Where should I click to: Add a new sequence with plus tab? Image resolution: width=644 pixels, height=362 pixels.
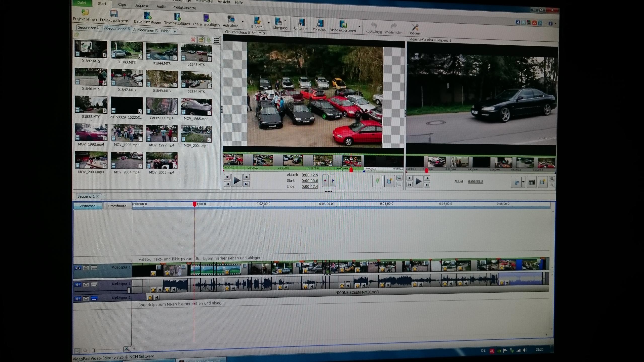pyautogui.click(x=104, y=197)
